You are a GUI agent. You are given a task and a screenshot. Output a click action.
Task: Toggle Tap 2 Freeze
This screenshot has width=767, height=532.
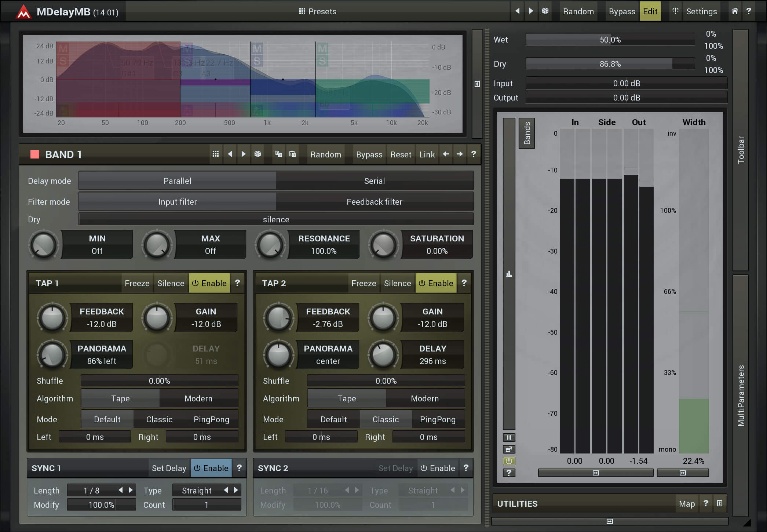click(x=364, y=283)
